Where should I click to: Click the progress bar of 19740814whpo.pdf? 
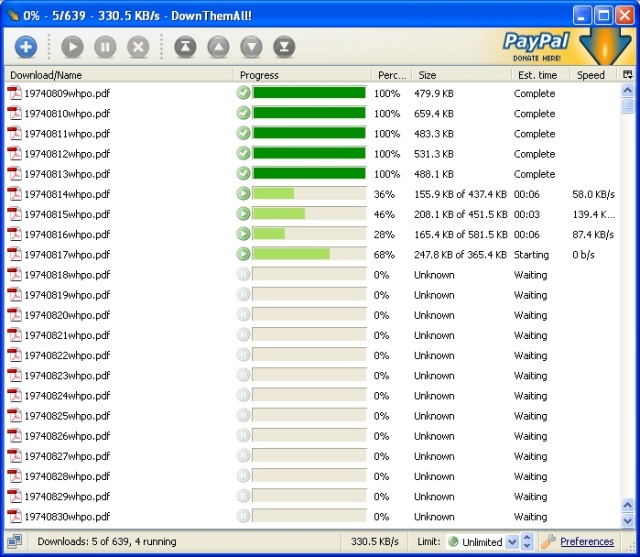309,193
